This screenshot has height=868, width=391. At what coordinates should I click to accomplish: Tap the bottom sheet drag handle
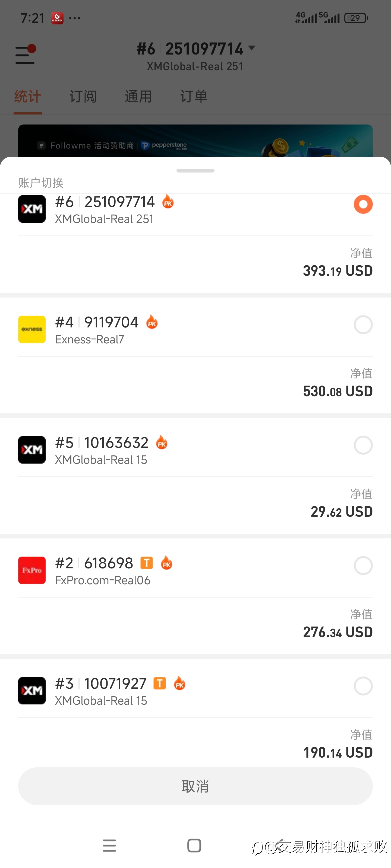195,171
